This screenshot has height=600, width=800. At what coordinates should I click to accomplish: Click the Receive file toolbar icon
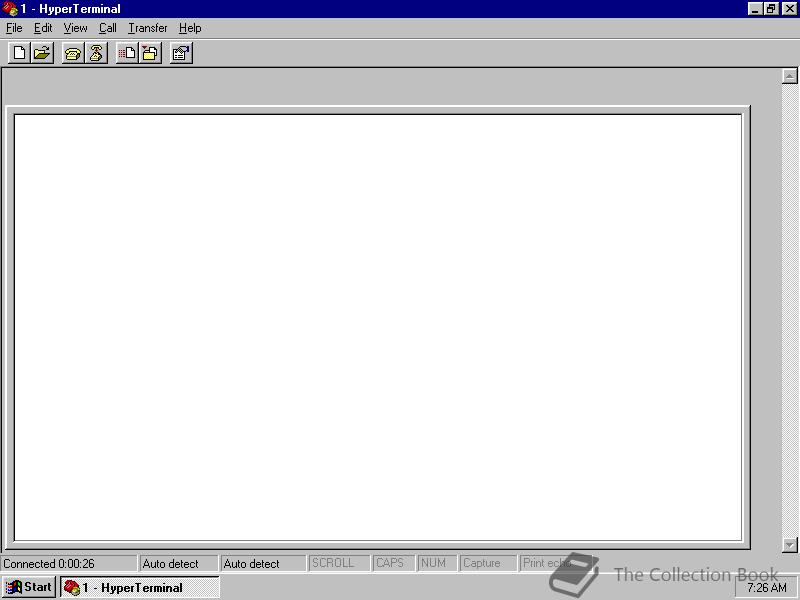(x=151, y=53)
